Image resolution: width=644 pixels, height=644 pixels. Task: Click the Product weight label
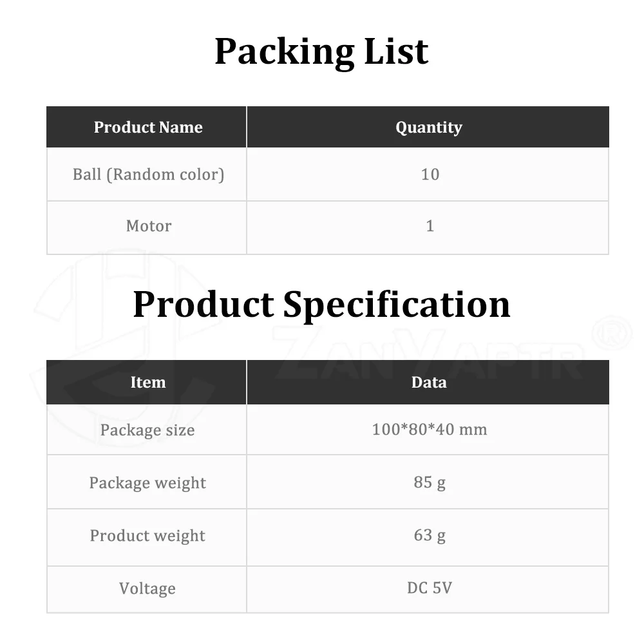(x=147, y=536)
